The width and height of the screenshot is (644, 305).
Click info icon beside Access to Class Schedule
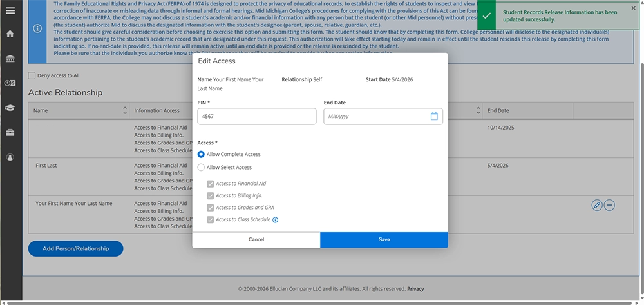[x=276, y=220]
